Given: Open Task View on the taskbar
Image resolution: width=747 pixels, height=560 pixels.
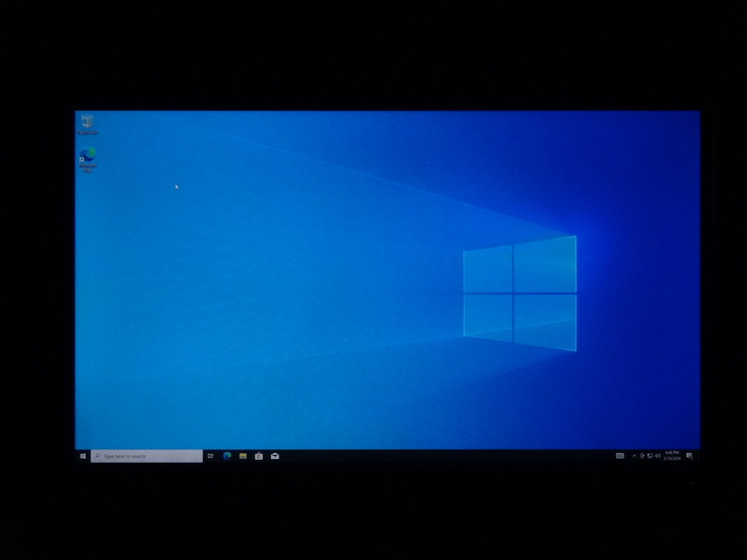Looking at the screenshot, I should pyautogui.click(x=211, y=456).
